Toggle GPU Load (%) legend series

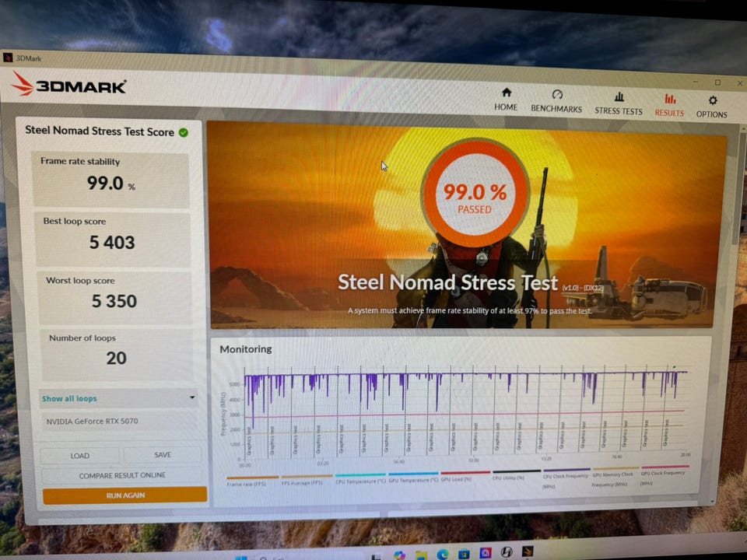pyautogui.click(x=465, y=477)
